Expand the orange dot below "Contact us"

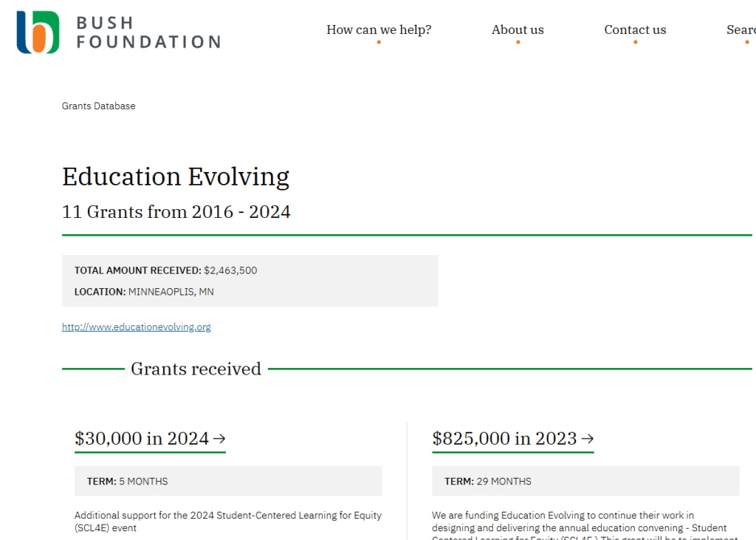(635, 42)
